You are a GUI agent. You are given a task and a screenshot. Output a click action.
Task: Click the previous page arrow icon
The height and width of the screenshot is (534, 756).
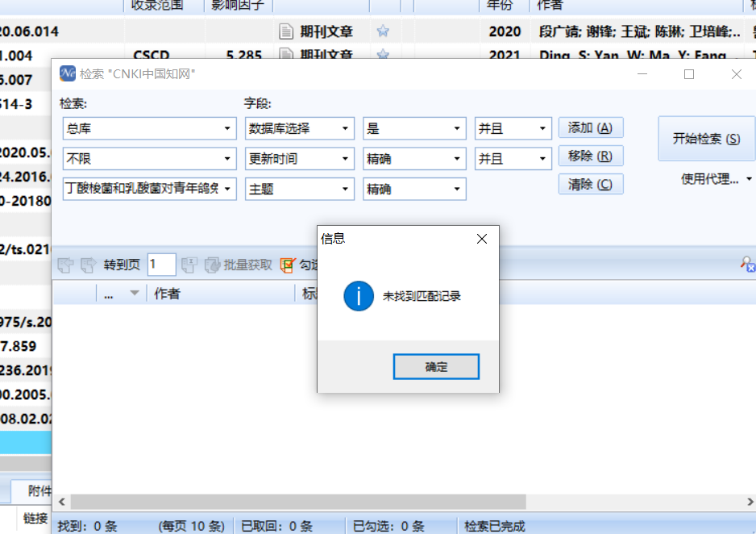point(65,265)
